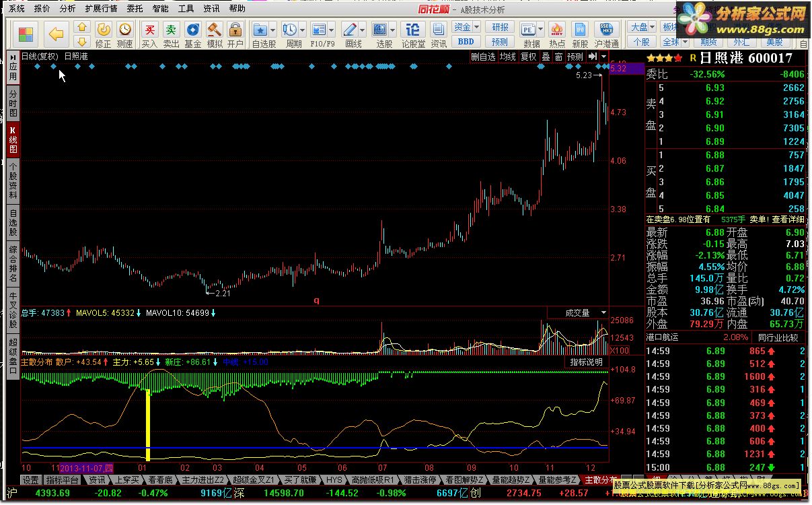
Task: Open the 大盘 dropdown button
Action: click(642, 27)
